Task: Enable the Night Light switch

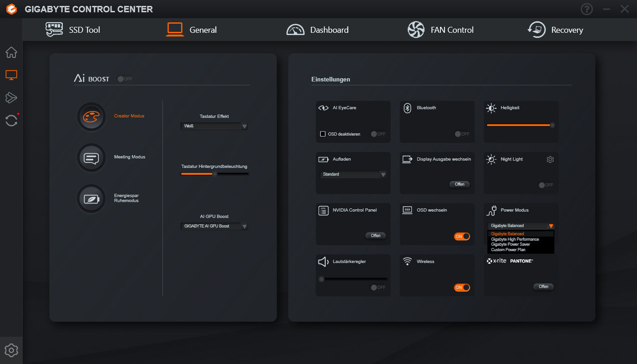Action: 546,185
